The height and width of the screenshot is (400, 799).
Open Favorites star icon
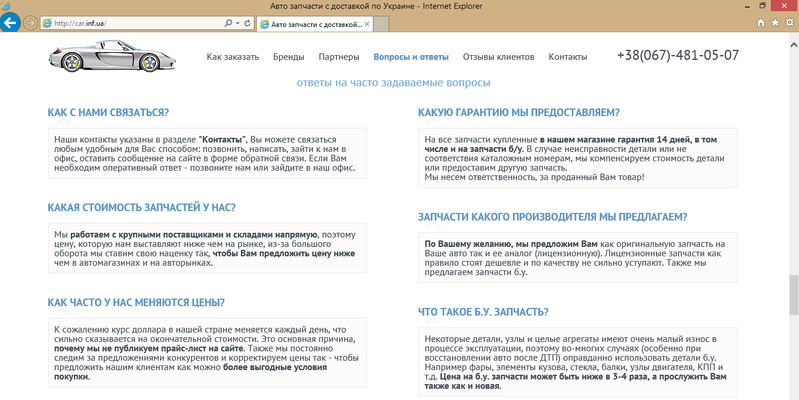775,23
